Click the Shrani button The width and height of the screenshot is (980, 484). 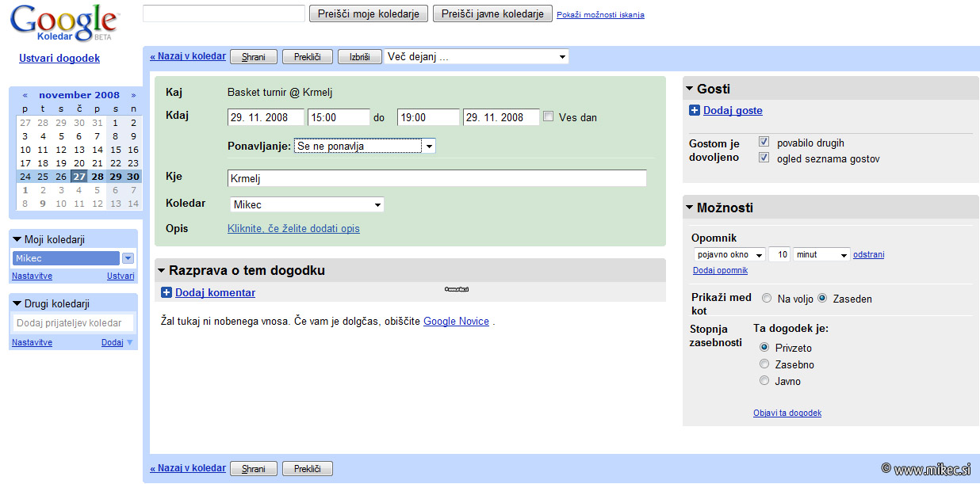253,56
